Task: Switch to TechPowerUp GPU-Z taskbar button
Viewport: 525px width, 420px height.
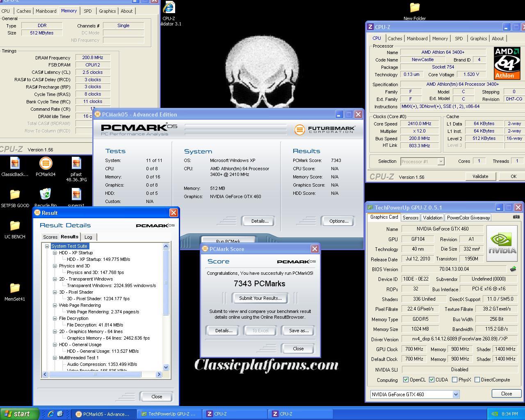Action: (169, 414)
